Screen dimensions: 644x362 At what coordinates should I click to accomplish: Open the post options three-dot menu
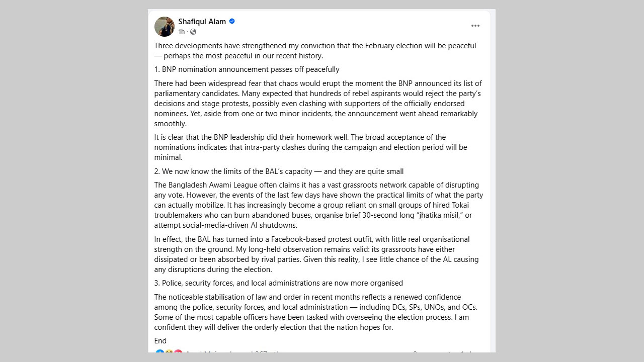click(475, 26)
